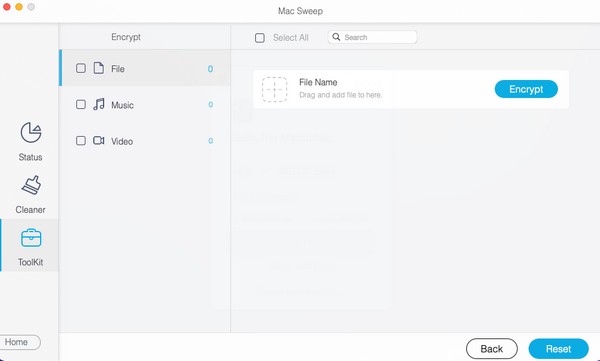This screenshot has width=600, height=361.
Task: Click the File document icon
Action: tap(99, 68)
